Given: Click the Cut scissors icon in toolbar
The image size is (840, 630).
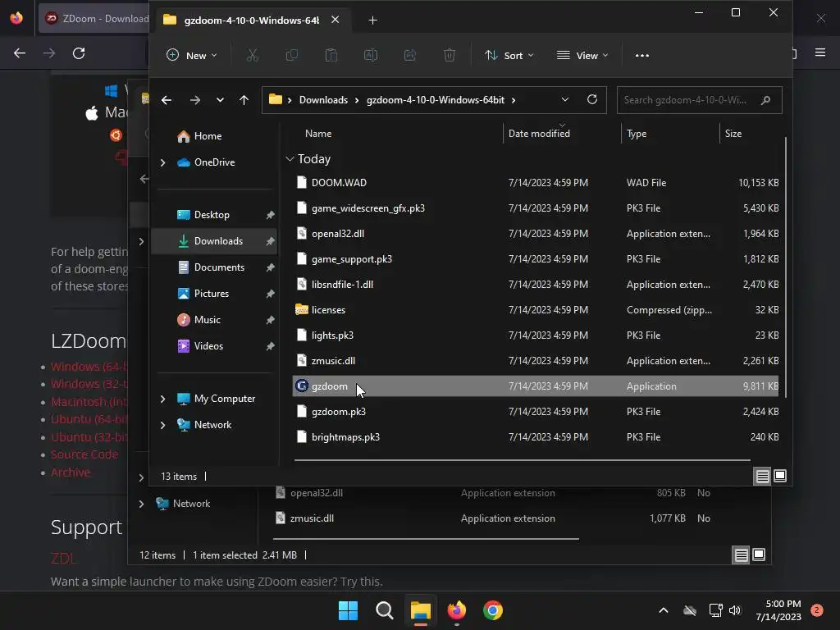Looking at the screenshot, I should (252, 55).
